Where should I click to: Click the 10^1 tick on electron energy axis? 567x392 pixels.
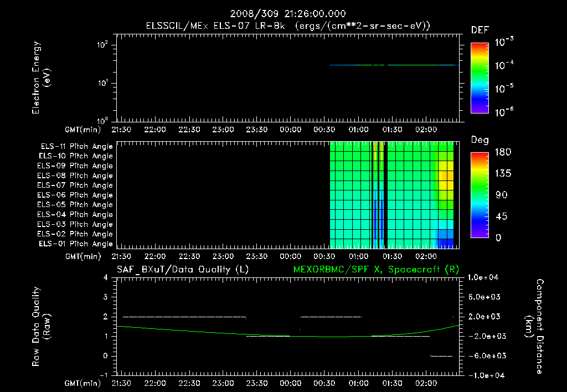tap(102, 82)
